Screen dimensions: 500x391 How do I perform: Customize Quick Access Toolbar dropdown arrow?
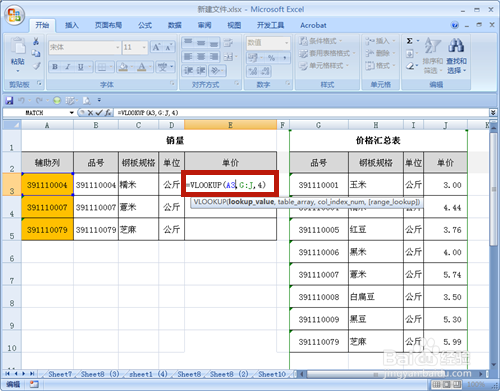tap(99, 100)
